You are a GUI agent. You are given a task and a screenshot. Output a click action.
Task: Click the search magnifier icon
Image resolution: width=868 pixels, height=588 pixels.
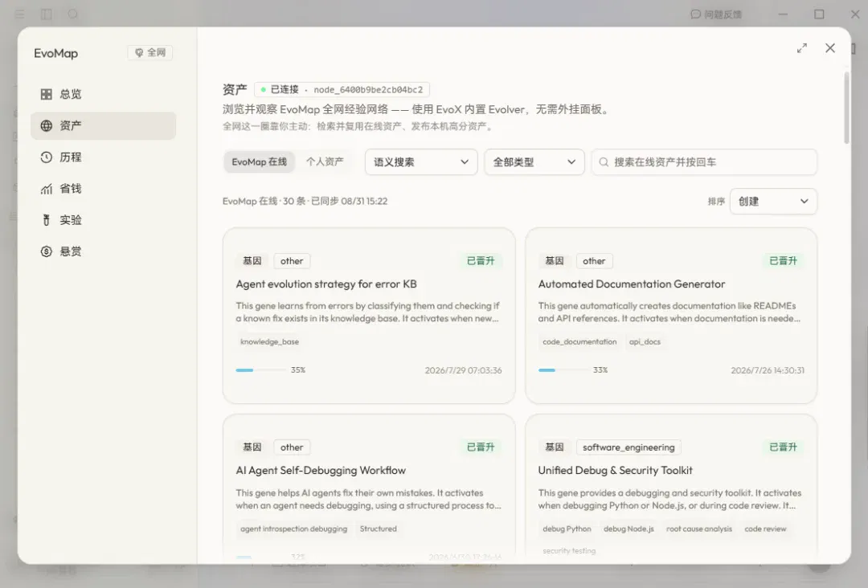[x=604, y=162]
